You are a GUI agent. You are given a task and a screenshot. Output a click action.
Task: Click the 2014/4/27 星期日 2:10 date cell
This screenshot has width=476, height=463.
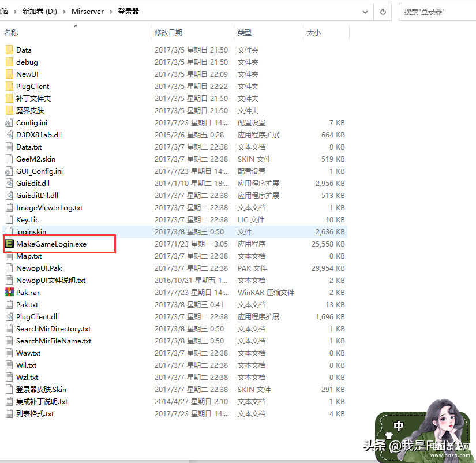point(191,402)
